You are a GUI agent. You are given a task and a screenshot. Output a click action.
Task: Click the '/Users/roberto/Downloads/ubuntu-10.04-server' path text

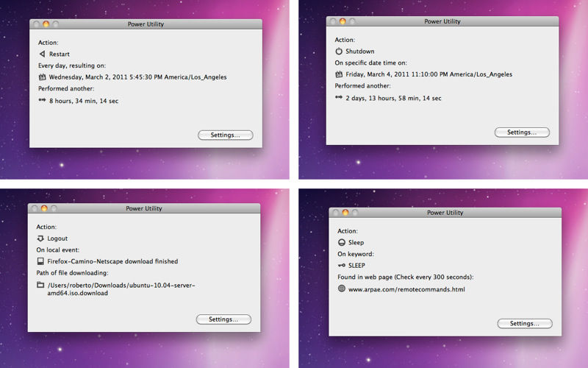(121, 286)
